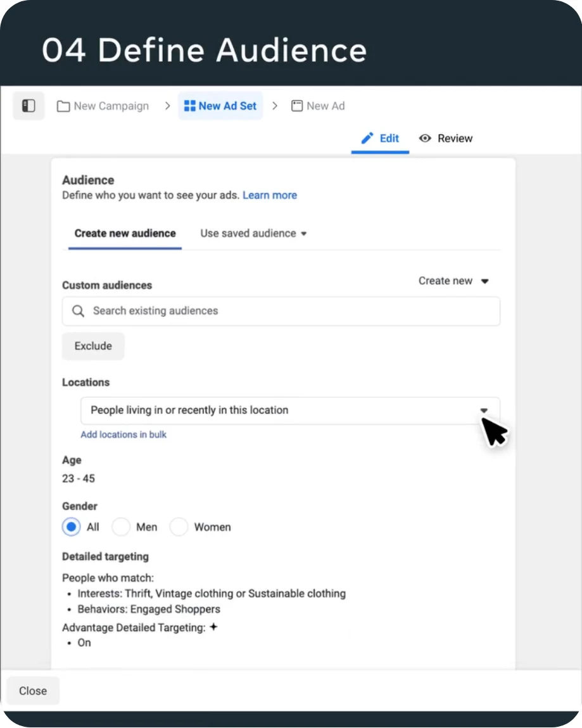This screenshot has width=582, height=728.
Task: Expand the Create new dropdown
Action: [x=453, y=281]
